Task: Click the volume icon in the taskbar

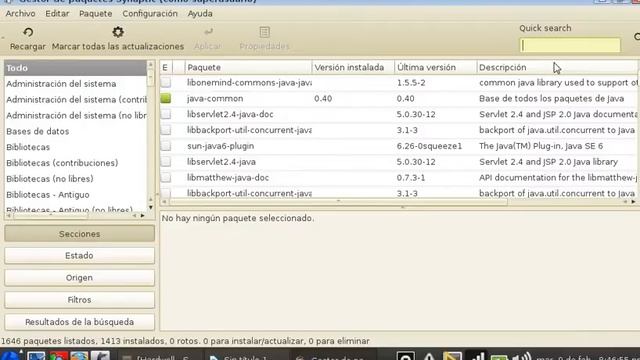Action: point(522,357)
